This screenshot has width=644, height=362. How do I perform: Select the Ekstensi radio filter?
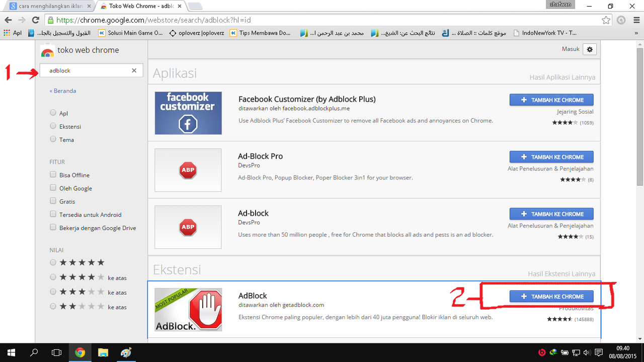point(53,126)
